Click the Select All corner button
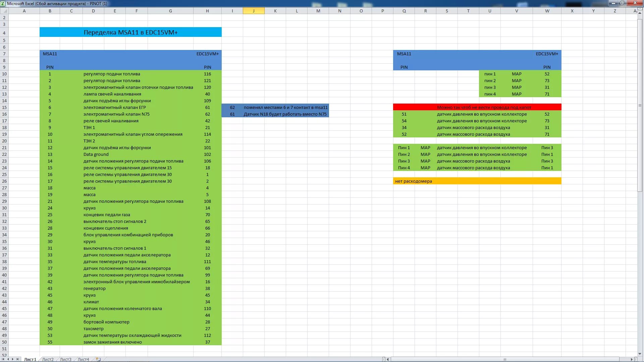The image size is (644, 362). pos(4,11)
